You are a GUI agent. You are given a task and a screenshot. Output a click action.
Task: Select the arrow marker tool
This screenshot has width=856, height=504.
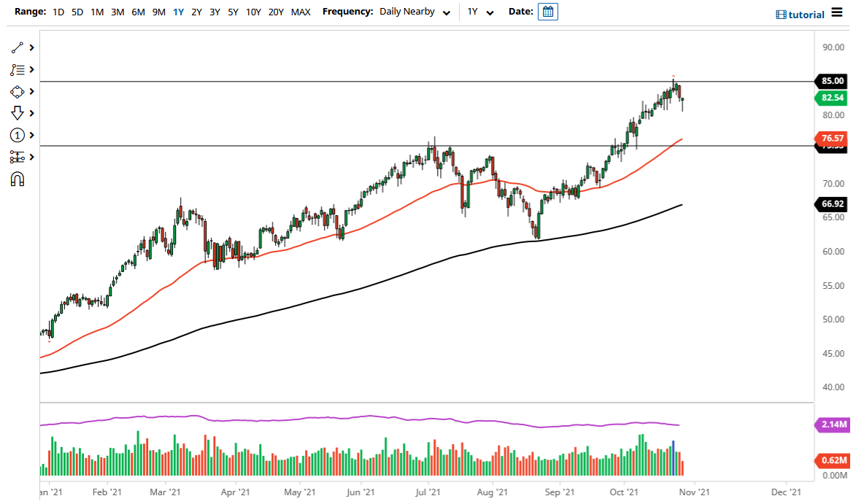click(x=17, y=113)
